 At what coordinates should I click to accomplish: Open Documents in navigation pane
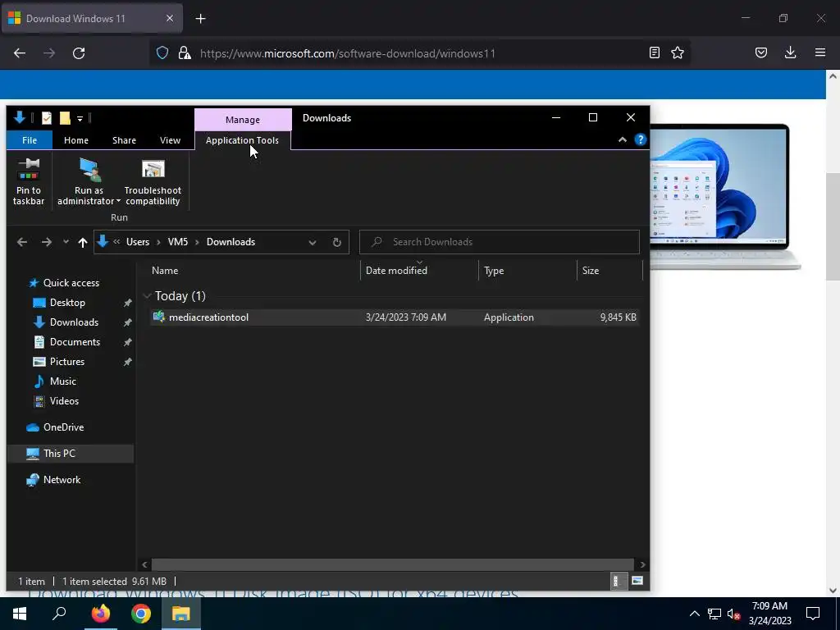coord(75,342)
